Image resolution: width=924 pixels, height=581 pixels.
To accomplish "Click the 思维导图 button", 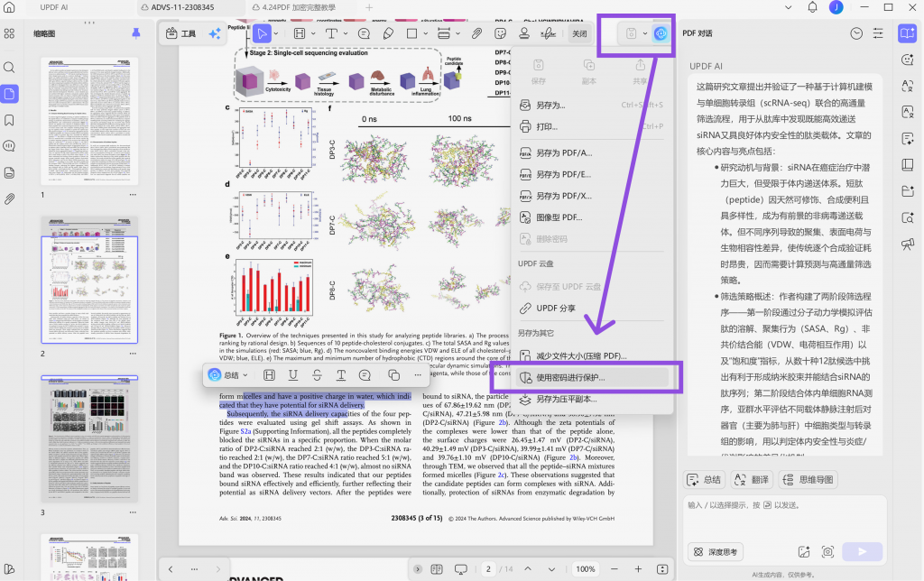I will (x=808, y=480).
